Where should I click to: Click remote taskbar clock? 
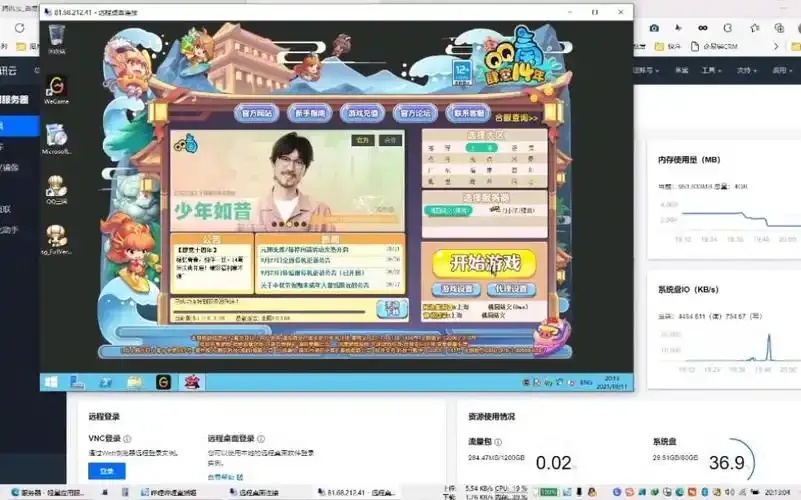611,383
